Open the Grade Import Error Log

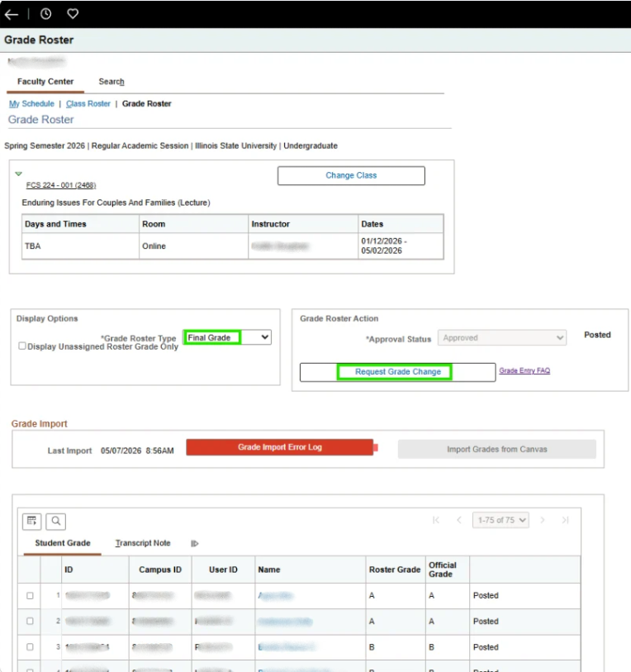click(280, 447)
